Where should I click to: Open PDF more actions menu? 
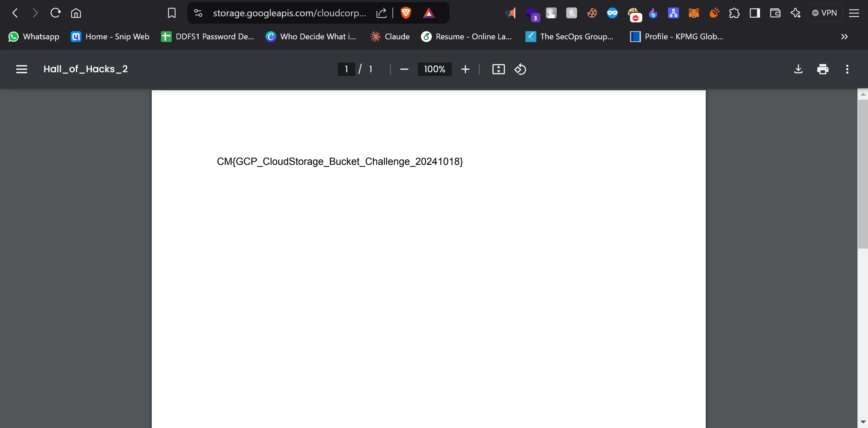[x=847, y=69]
